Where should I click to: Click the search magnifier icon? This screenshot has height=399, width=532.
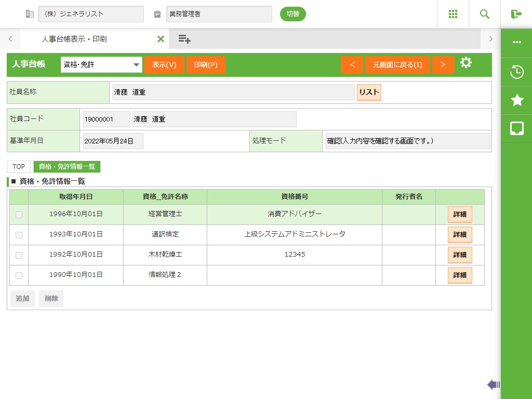point(485,14)
